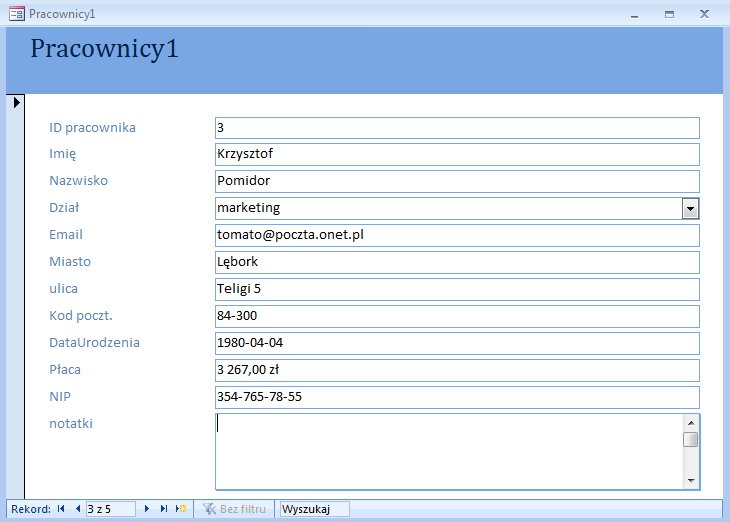Click the record number box '3 z 5'

(x=111, y=509)
